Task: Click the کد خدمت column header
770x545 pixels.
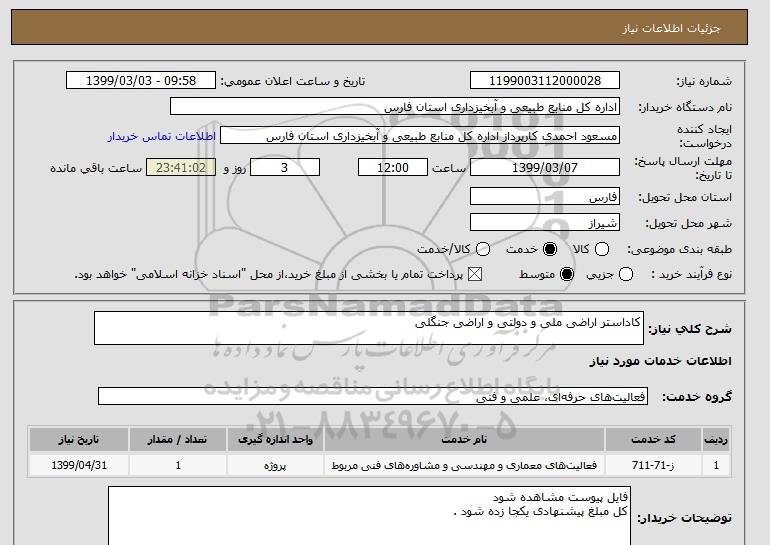Action: coord(653,439)
